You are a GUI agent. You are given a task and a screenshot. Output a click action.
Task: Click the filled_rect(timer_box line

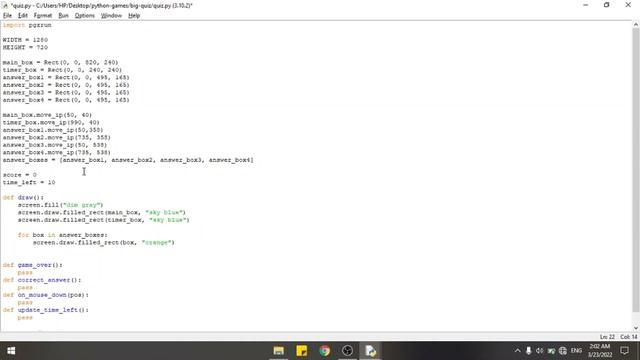click(104, 220)
